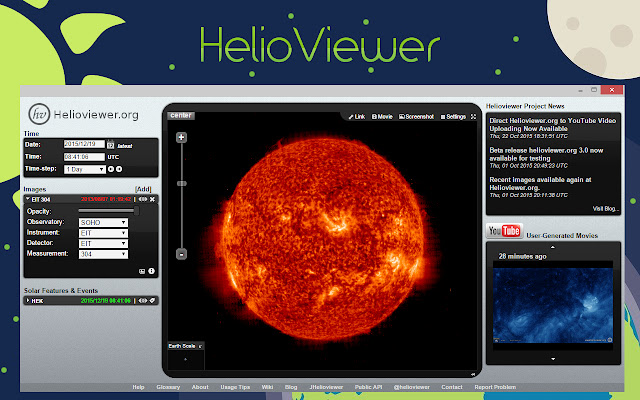The image size is (640, 400).
Task: Open the Blog footer link
Action: coord(291,387)
